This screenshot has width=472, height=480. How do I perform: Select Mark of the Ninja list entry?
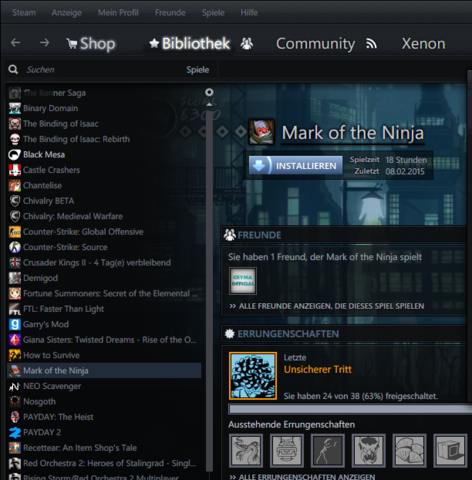pyautogui.click(x=104, y=371)
